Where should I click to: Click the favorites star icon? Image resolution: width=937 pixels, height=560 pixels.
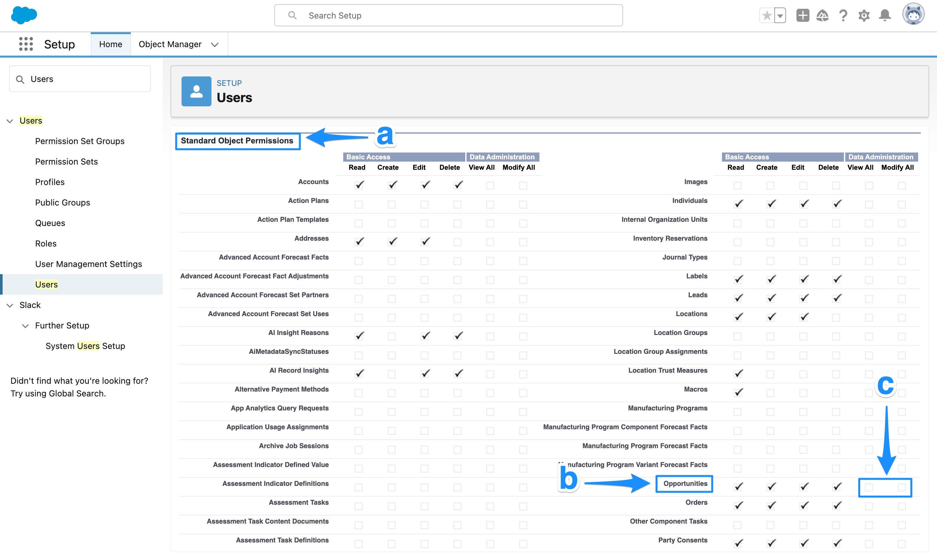click(767, 15)
